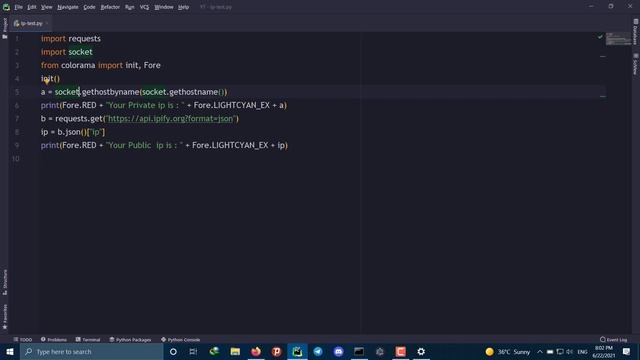Click the code minimap thumbnail in editor

point(618,39)
